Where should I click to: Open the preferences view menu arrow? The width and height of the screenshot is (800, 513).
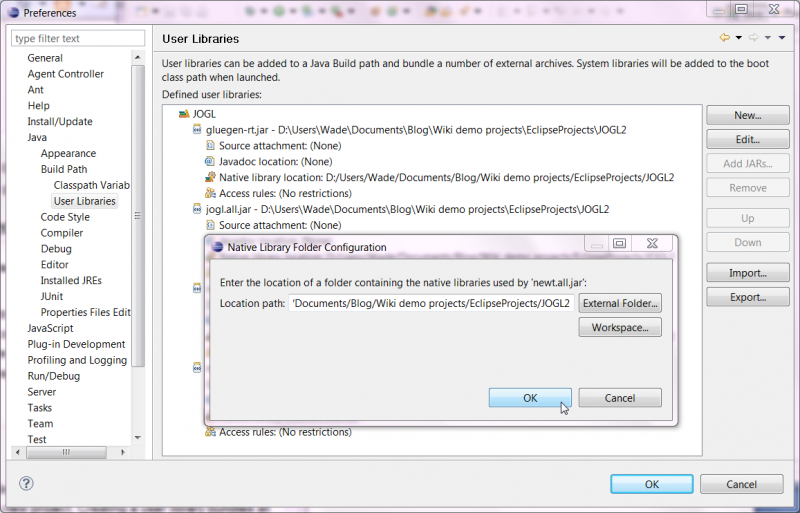tap(782, 38)
